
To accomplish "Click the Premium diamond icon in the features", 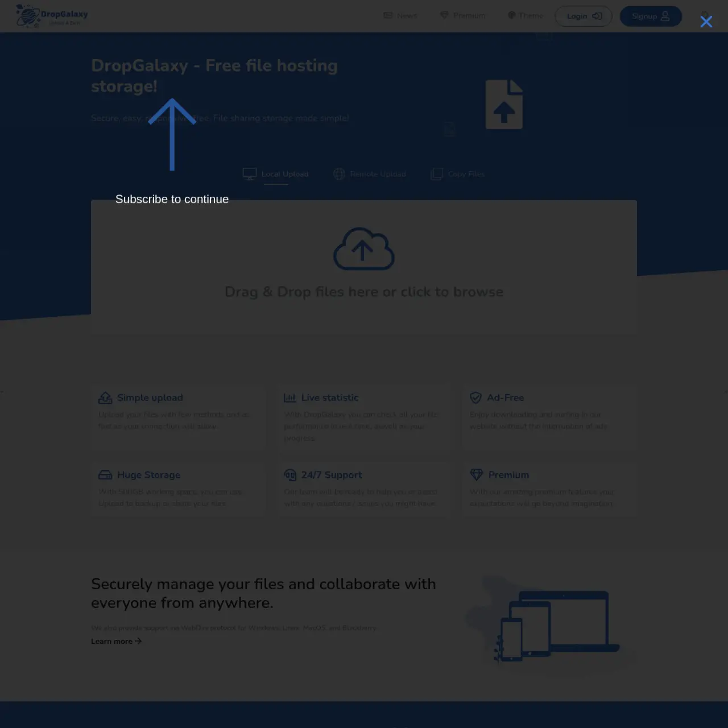I will (x=476, y=474).
